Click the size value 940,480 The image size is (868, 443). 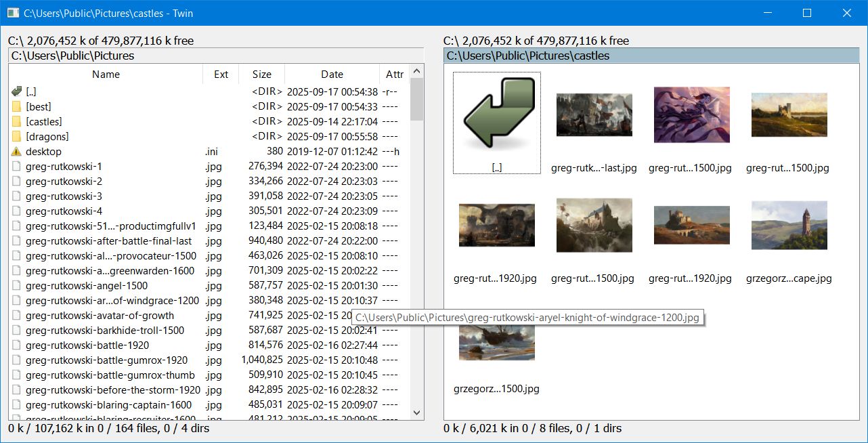coord(265,240)
